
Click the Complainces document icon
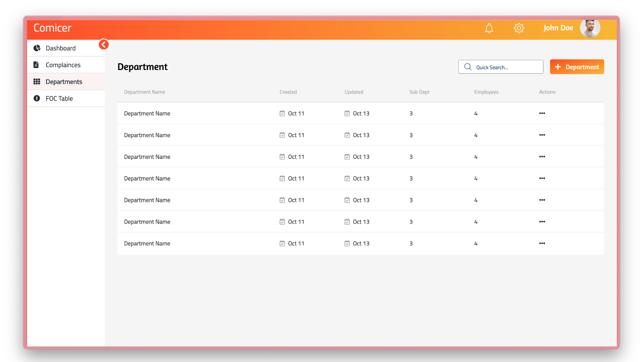click(x=36, y=65)
